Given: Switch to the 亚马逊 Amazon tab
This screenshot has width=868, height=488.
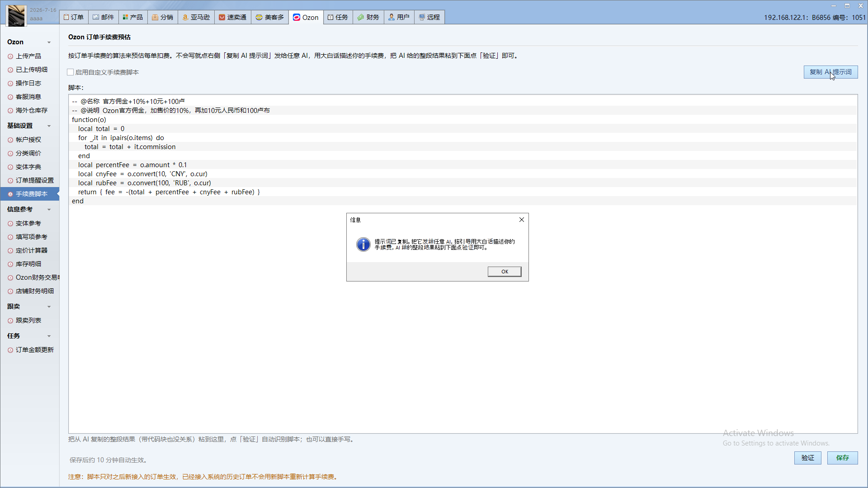Looking at the screenshot, I should 196,17.
